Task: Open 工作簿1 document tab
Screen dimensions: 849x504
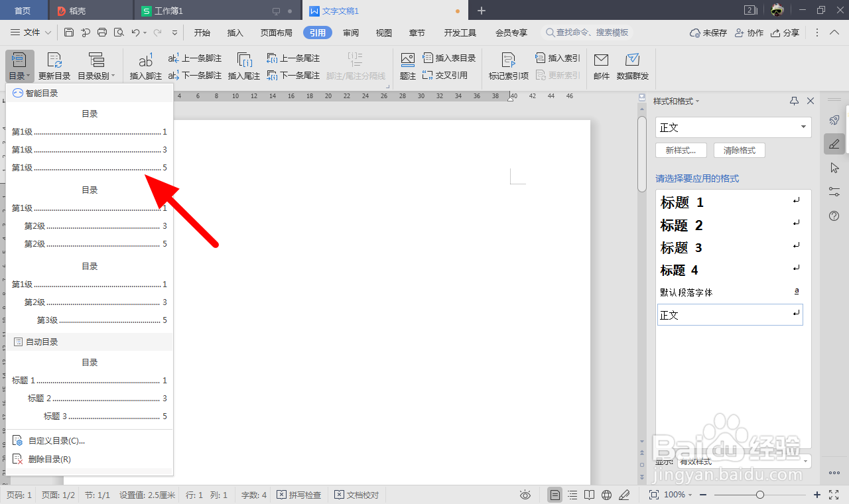Action: point(218,11)
